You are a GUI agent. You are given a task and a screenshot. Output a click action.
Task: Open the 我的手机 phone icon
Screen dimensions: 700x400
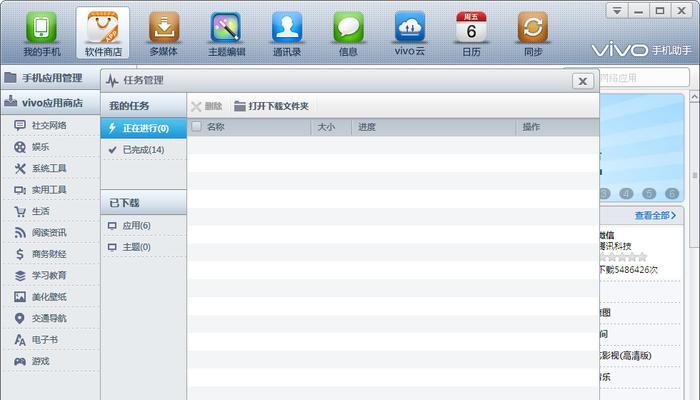[x=42, y=34]
